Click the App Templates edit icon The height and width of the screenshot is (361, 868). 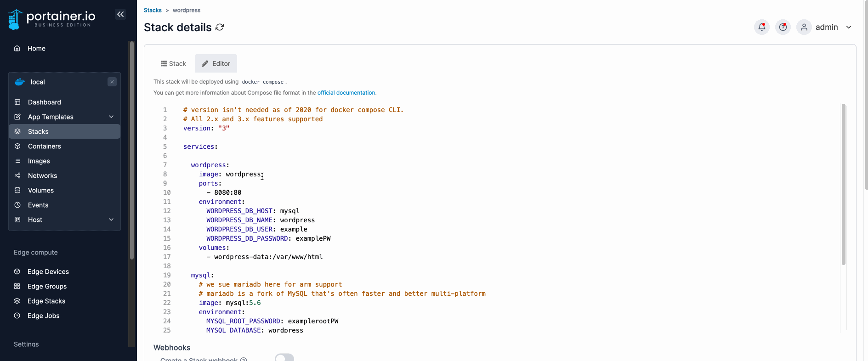tap(17, 117)
